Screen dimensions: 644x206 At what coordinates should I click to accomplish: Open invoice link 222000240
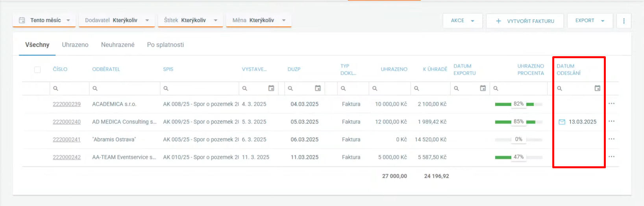coord(67,122)
